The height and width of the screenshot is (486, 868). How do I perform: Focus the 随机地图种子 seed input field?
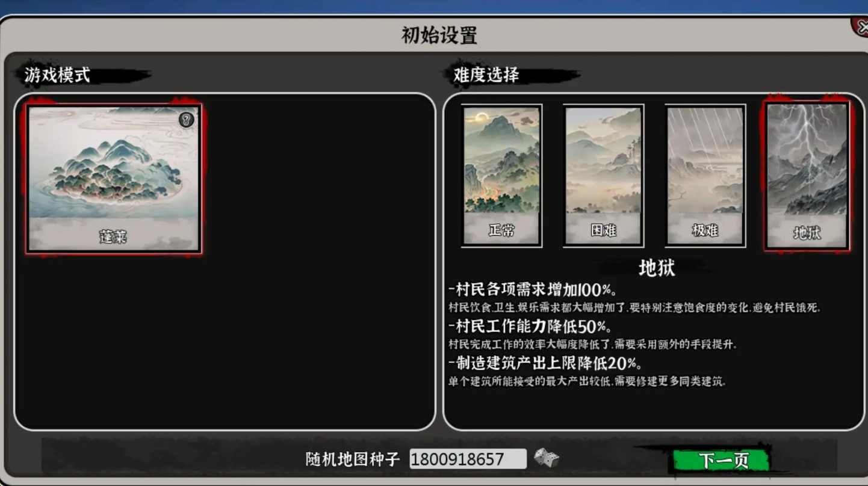pyautogui.click(x=468, y=459)
